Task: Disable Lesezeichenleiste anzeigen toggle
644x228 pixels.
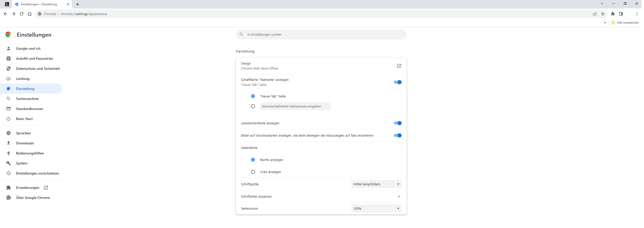Action: tap(398, 123)
